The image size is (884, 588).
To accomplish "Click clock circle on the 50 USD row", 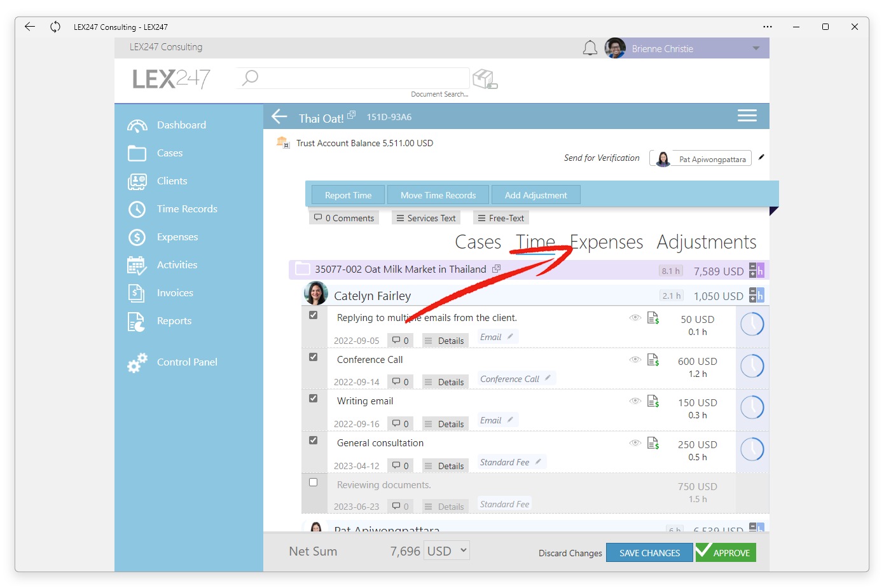I will [752, 324].
